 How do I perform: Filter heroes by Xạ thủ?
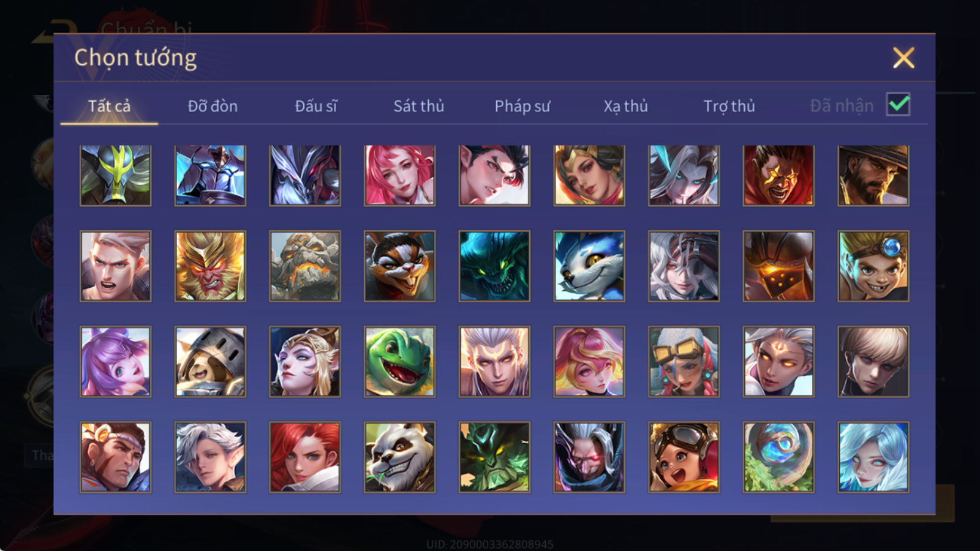coord(625,106)
